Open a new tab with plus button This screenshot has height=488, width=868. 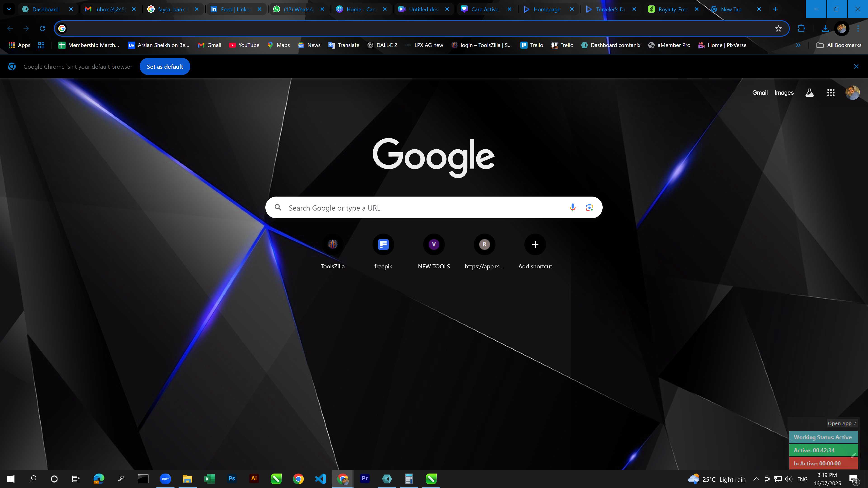[775, 9]
